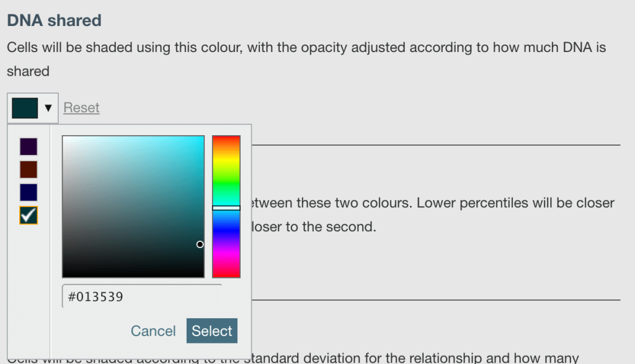Click the cyan indicator on the hue slider
Viewport: 635px width, 364px height.
coord(226,206)
